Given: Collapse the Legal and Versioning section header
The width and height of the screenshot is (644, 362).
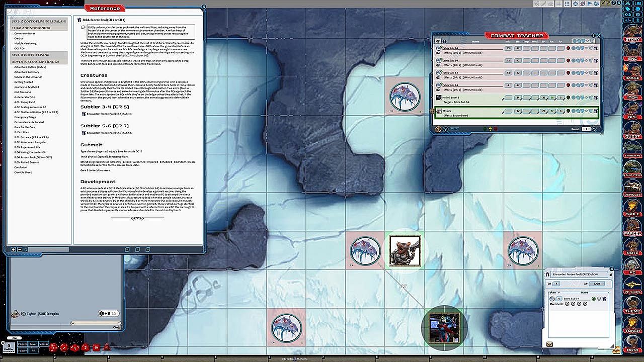Looking at the screenshot, I should pyautogui.click(x=38, y=25).
